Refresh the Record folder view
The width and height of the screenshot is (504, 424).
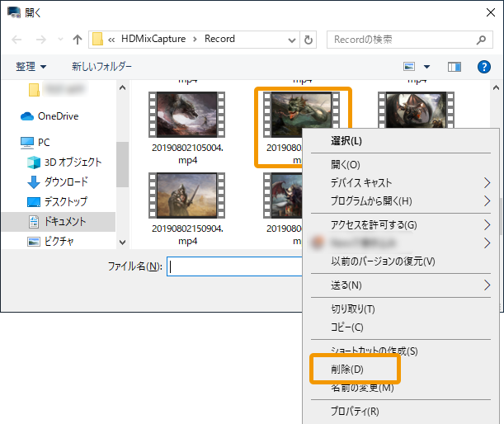point(309,40)
